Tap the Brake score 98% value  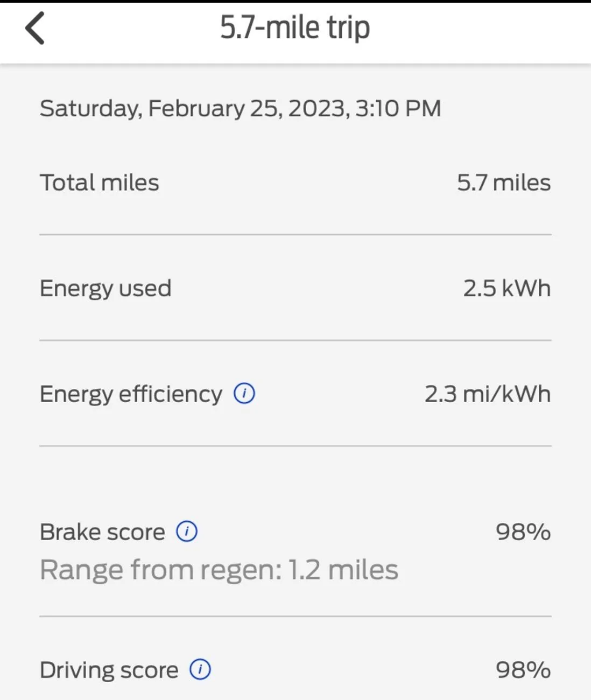523,532
